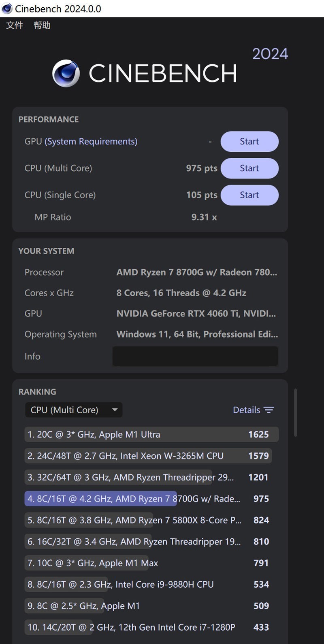Open the 文件 menu
Viewport: 324px width, 644px height.
click(14, 25)
